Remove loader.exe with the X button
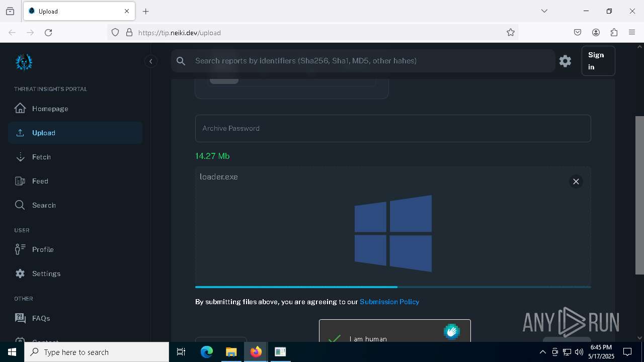 576,182
